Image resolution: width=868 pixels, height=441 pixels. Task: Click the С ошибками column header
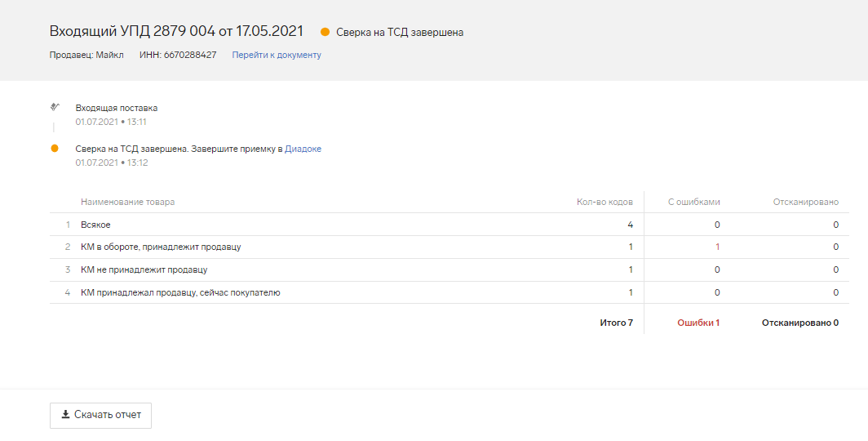pos(693,202)
